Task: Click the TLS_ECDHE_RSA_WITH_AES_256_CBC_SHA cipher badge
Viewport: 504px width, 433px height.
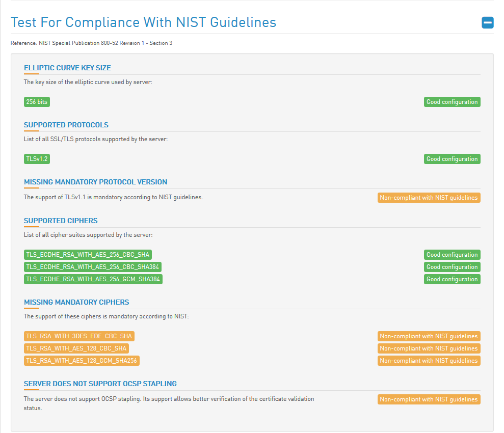Action: coord(88,255)
